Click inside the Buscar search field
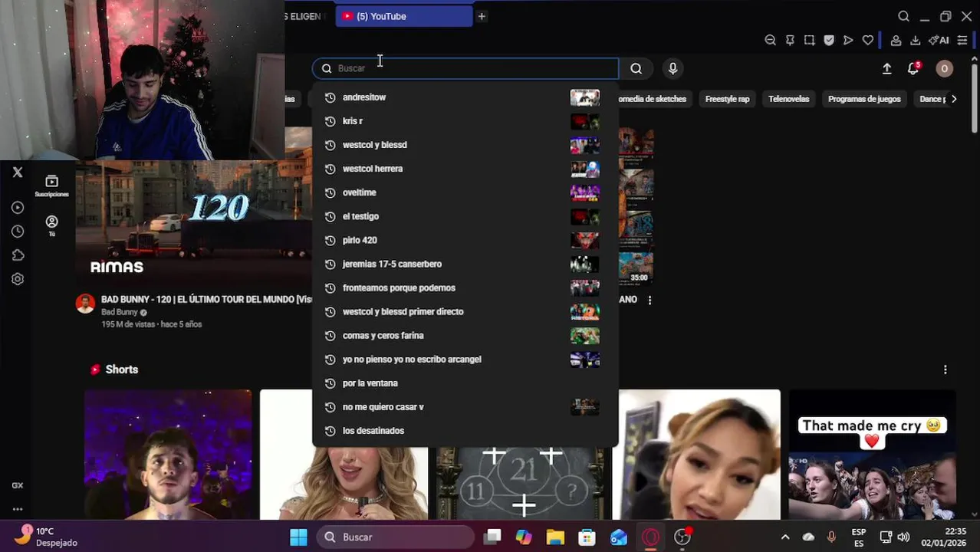980x552 pixels. click(x=465, y=68)
